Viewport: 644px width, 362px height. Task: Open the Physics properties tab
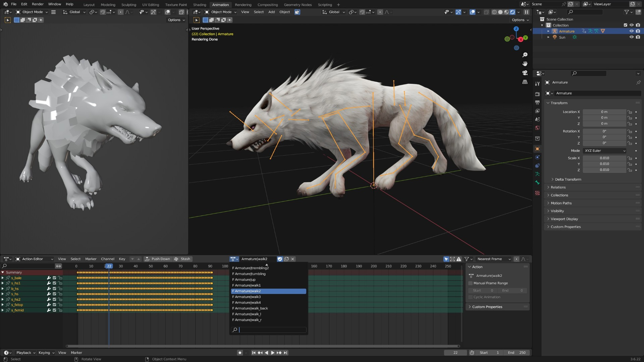[x=537, y=157]
